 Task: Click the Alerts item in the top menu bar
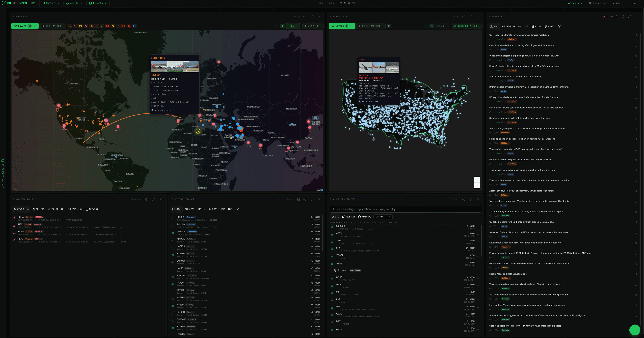(74, 3)
